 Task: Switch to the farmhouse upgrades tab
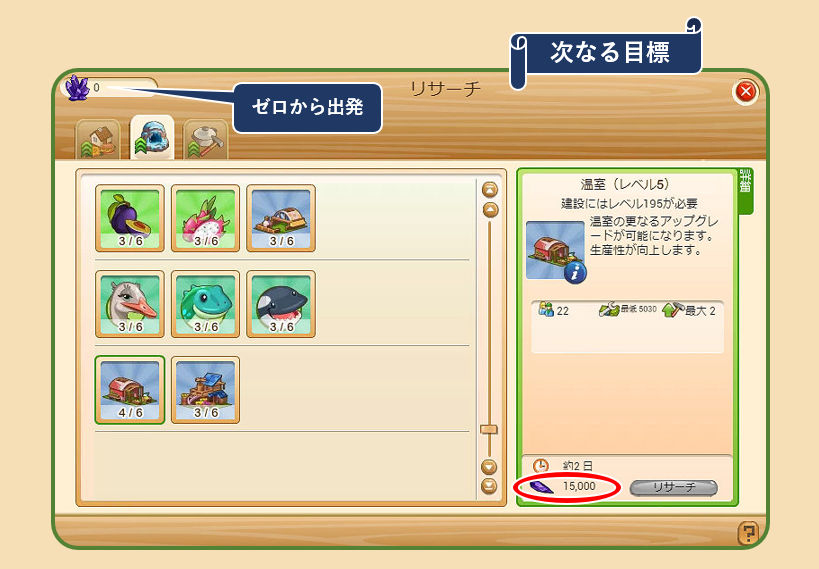coord(98,140)
